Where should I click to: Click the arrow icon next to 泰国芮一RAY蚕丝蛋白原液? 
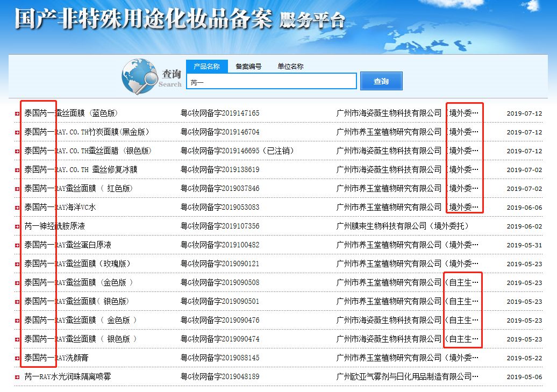tap(17, 245)
